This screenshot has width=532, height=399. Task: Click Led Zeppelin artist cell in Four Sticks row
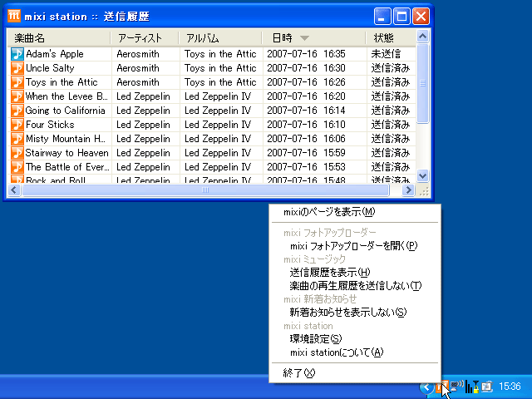tap(143, 125)
